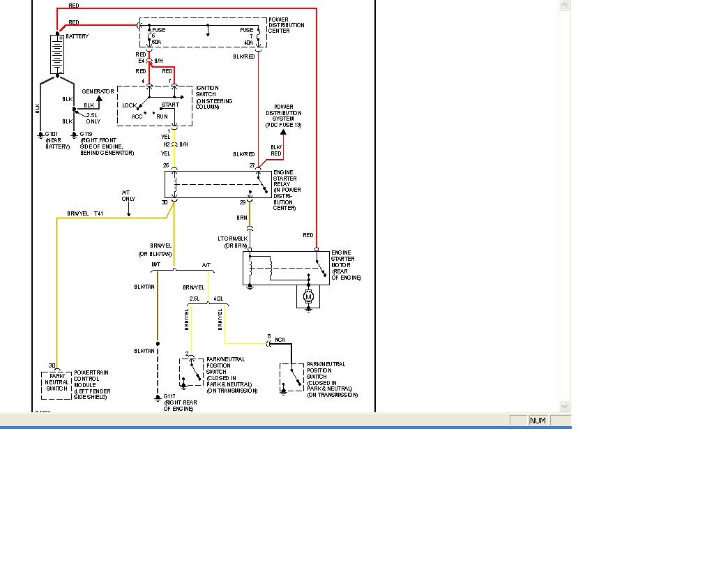Click the RUN position in ignition switch

(162, 116)
